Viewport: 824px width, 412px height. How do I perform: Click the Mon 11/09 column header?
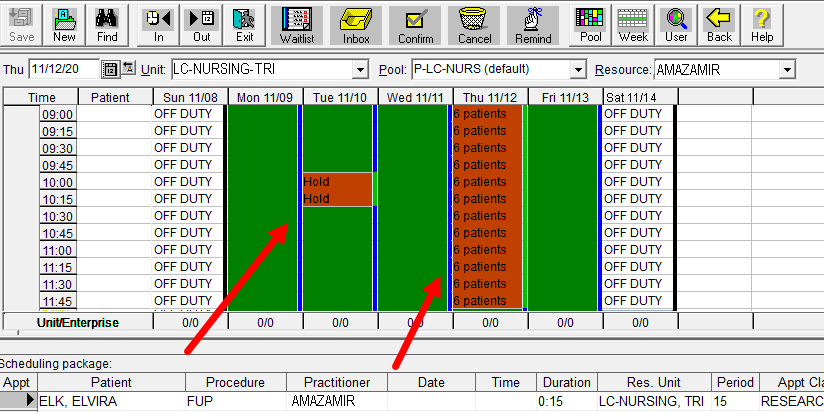coord(265,97)
